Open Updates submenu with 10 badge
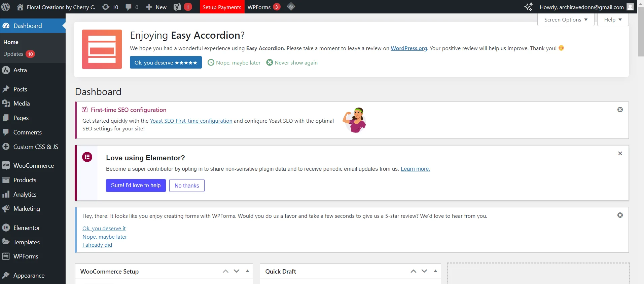Image resolution: width=644 pixels, height=284 pixels. (19, 54)
